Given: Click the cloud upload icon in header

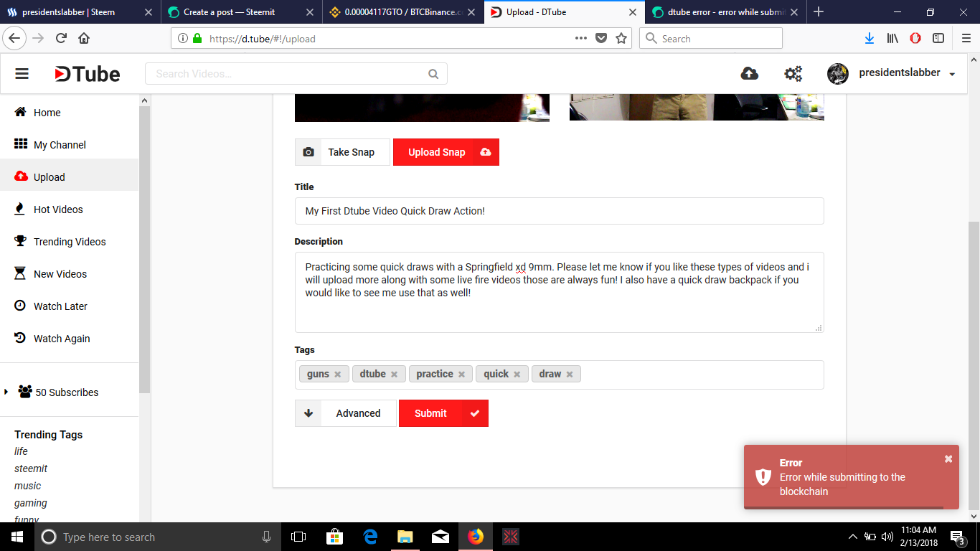Looking at the screenshot, I should point(750,73).
